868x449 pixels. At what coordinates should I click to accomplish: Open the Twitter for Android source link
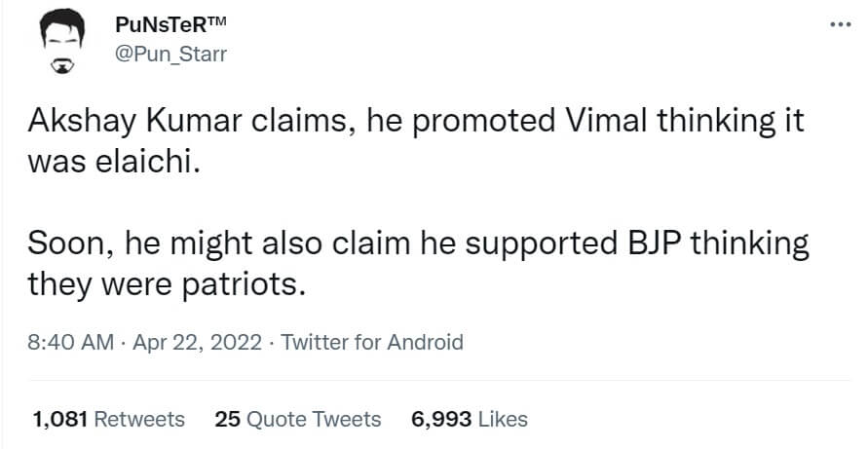371,342
